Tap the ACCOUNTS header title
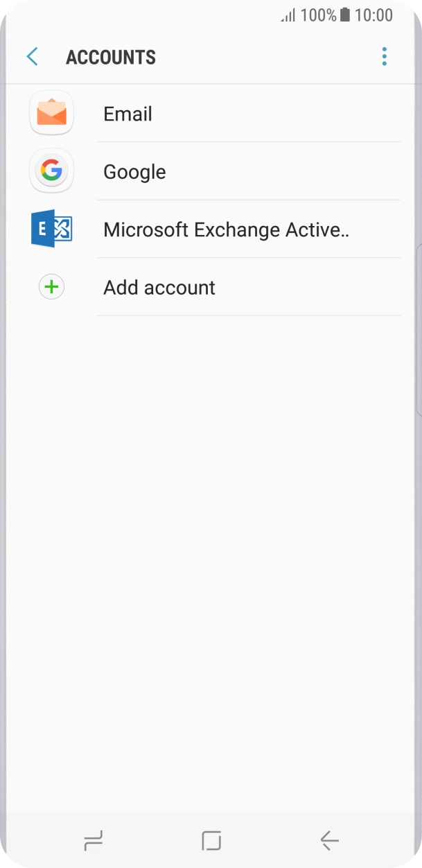 coord(111,58)
